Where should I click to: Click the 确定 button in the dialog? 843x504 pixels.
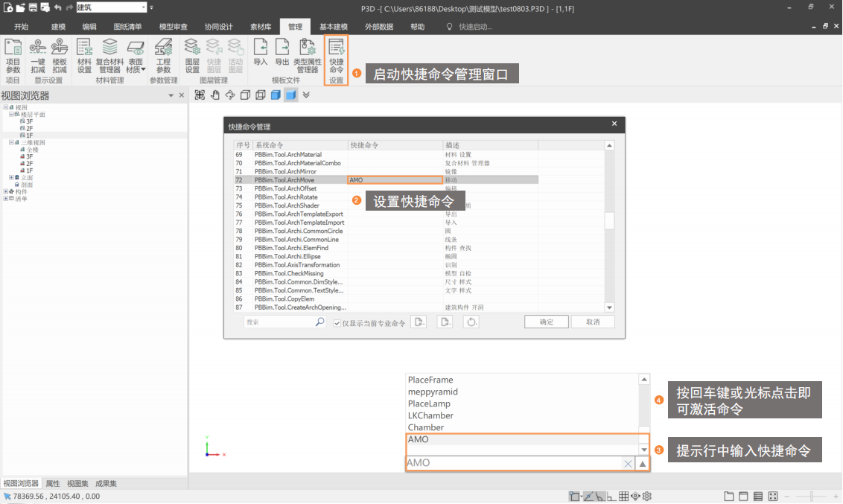[547, 322]
